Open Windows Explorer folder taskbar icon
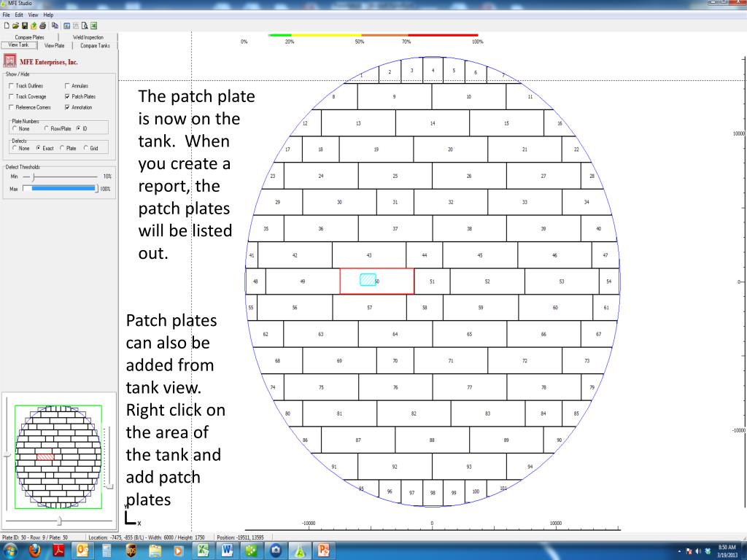Image resolution: width=747 pixels, height=560 pixels. tap(155, 551)
